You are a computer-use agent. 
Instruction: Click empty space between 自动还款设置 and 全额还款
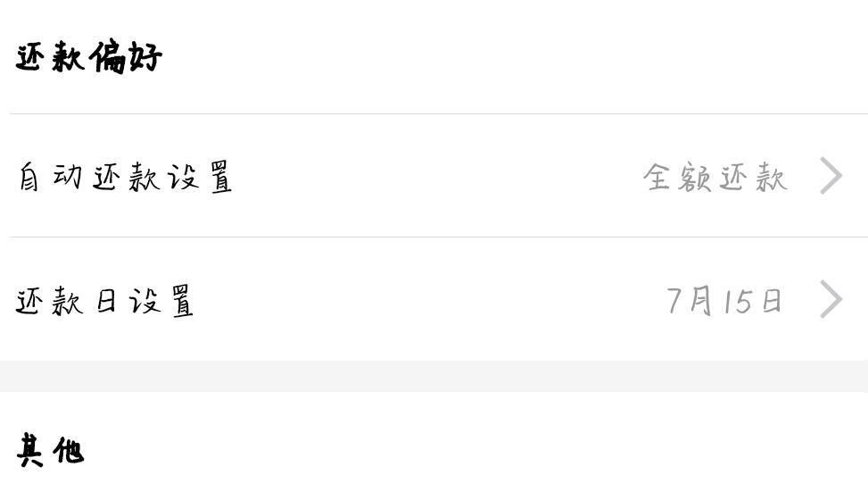tap(437, 177)
